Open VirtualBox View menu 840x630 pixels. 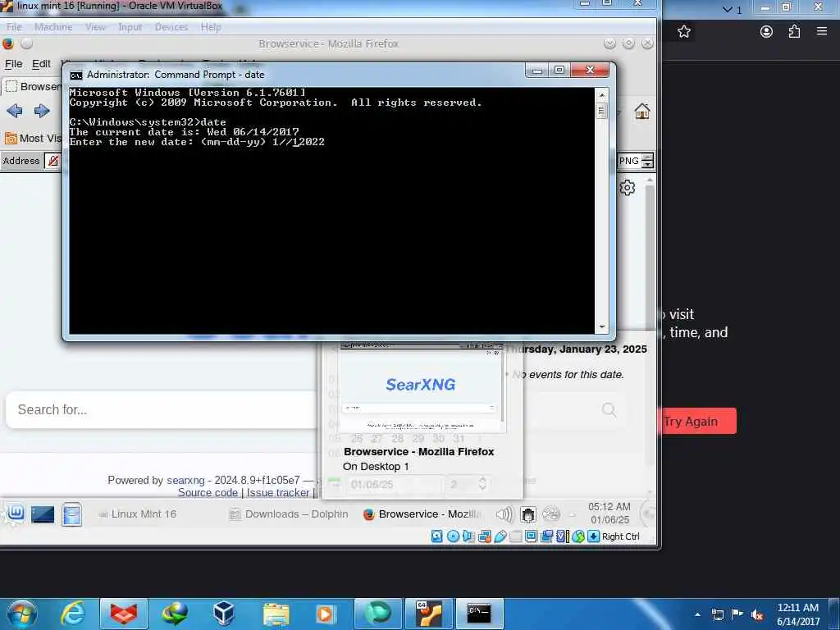(x=95, y=27)
